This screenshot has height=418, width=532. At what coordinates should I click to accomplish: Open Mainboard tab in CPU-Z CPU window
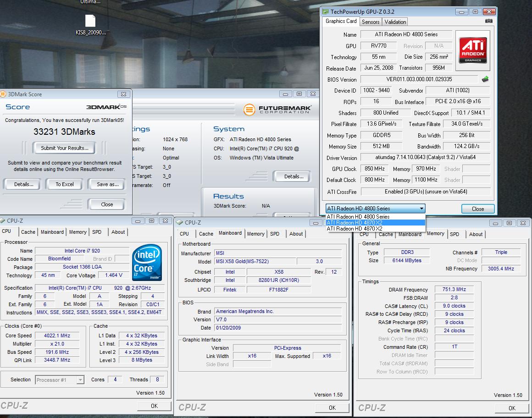pyautogui.click(x=52, y=232)
